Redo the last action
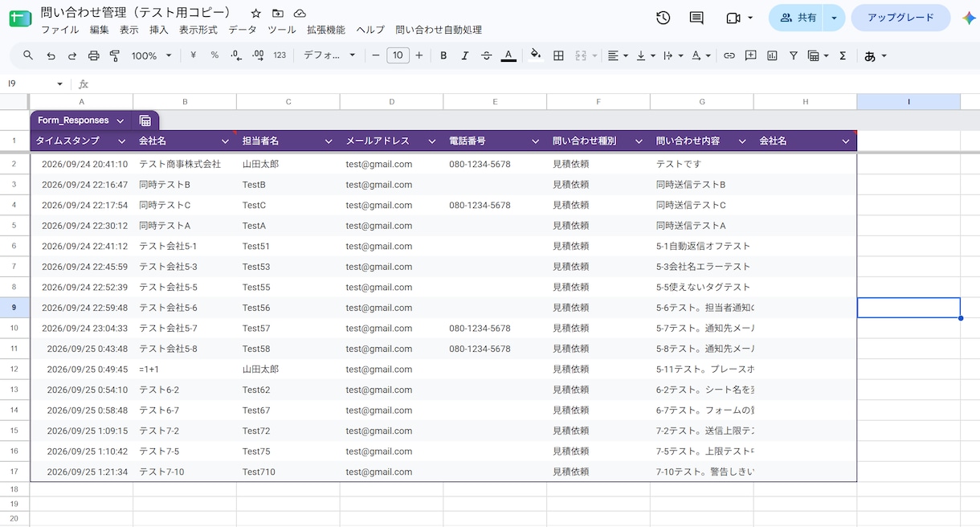Viewport: 980px width, 527px height. (x=72, y=55)
